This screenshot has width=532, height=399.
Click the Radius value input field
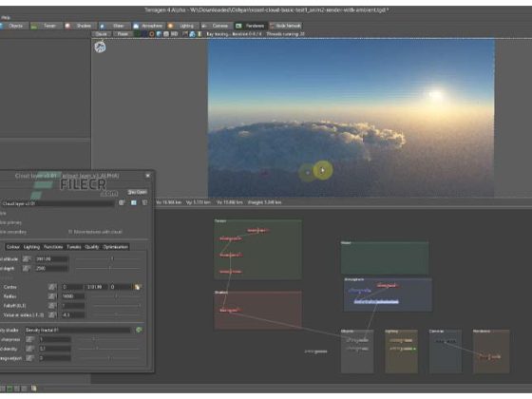click(72, 296)
